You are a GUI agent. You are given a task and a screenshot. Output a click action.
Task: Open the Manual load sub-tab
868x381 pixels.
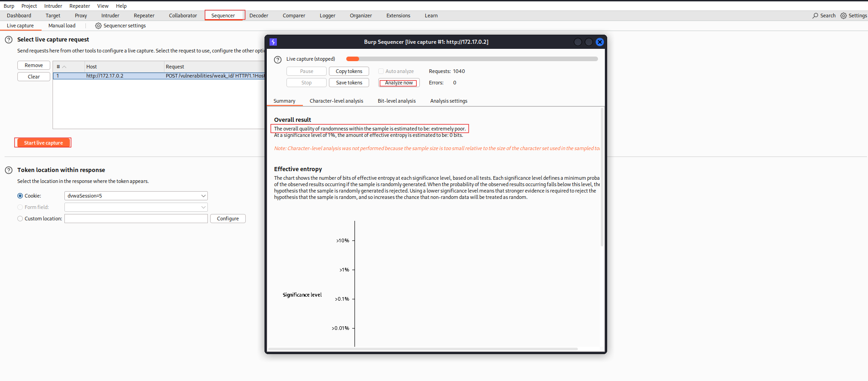[62, 26]
